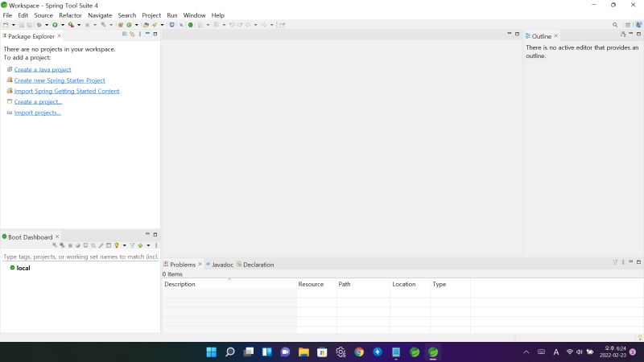Open File Explorer from taskbar
The height and width of the screenshot is (362, 644).
[x=303, y=352]
